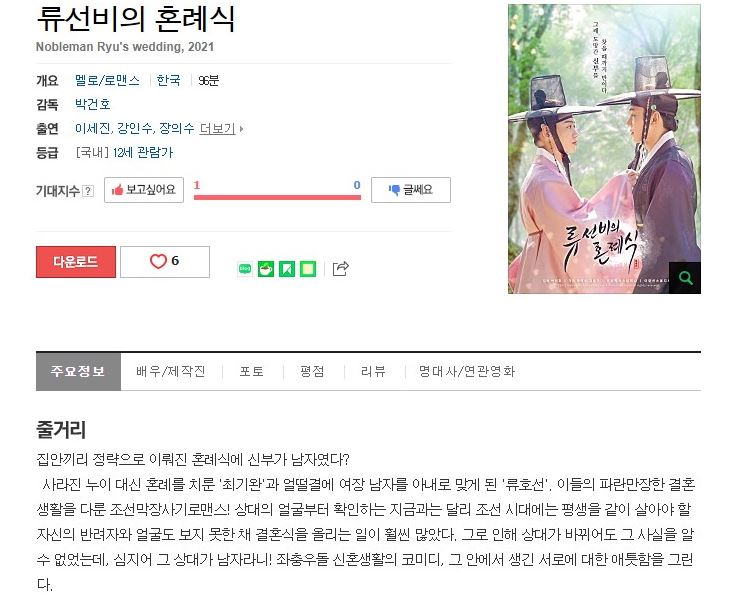This screenshot has width=737, height=616.
Task: Click the red 다운로드 button
Action: (76, 262)
